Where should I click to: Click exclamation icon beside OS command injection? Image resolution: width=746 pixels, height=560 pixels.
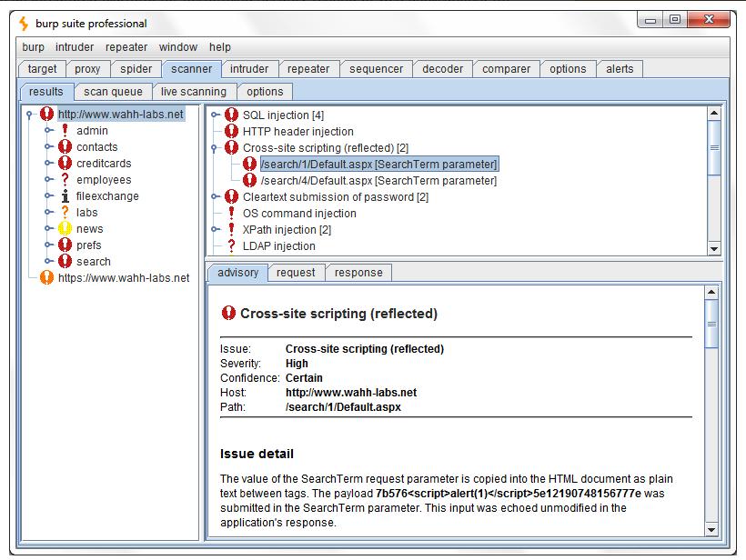231,213
